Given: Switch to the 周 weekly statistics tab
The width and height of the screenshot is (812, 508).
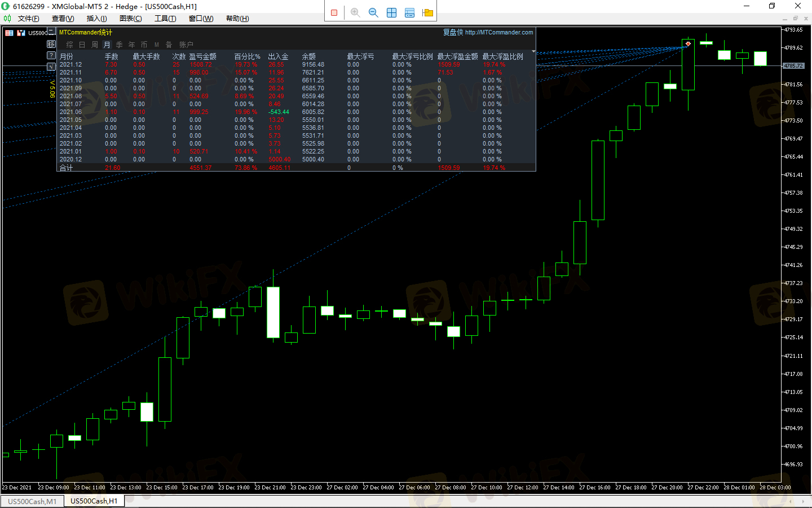Looking at the screenshot, I should (94, 45).
